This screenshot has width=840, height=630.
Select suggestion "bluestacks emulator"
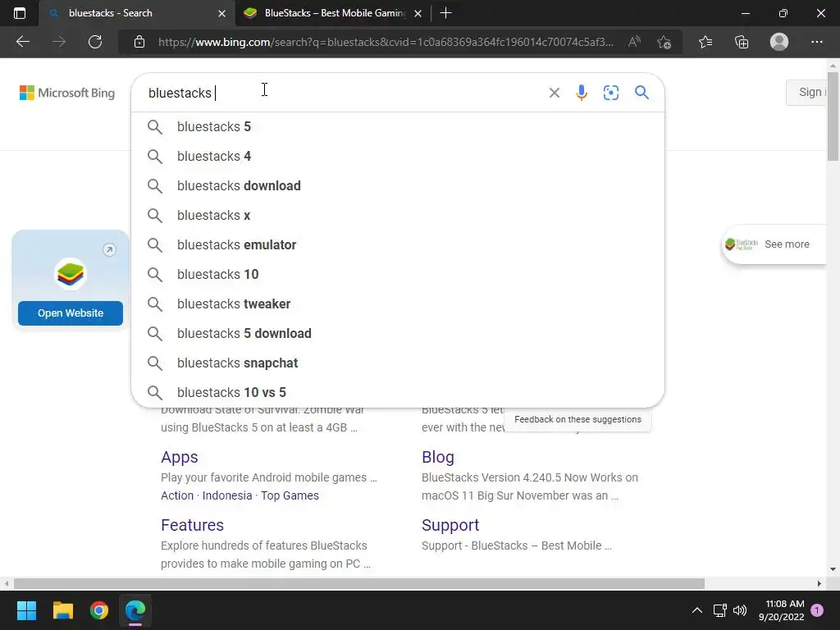[x=398, y=244]
